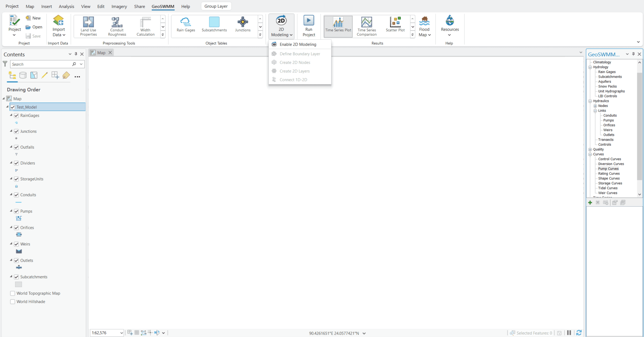Expand the Nodes item under Hydraulics
Viewport: 644px width, 337px height.
click(x=595, y=106)
